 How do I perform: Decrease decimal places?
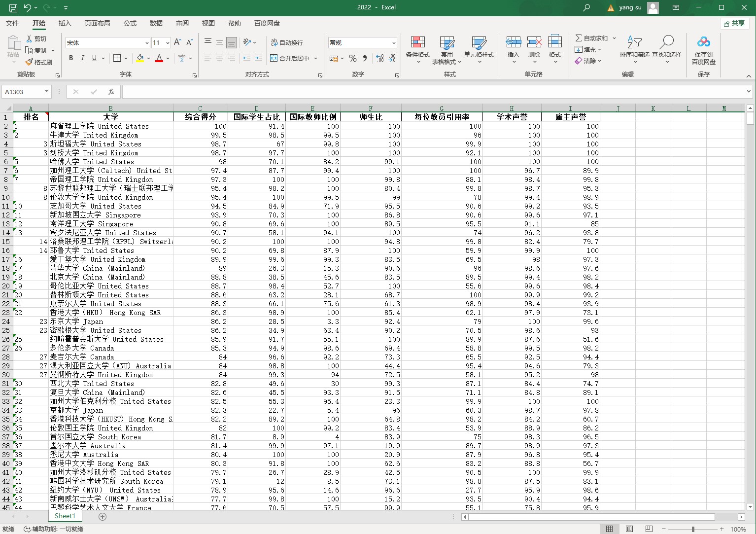coord(392,58)
